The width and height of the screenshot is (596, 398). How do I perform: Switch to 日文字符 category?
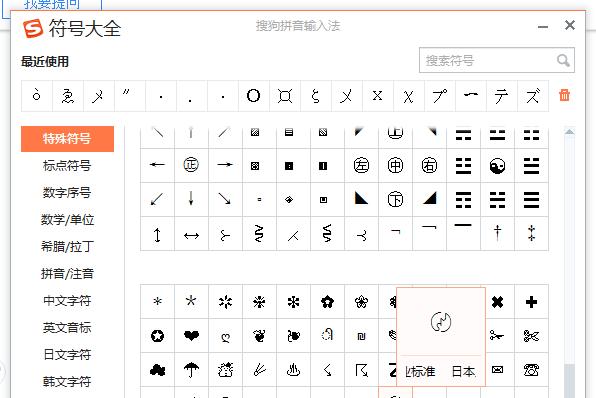click(x=67, y=355)
